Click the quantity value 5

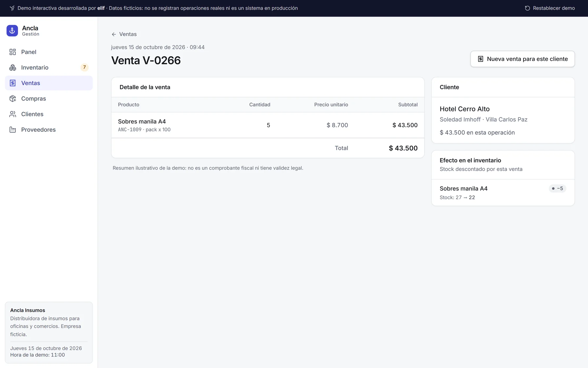[269, 125]
